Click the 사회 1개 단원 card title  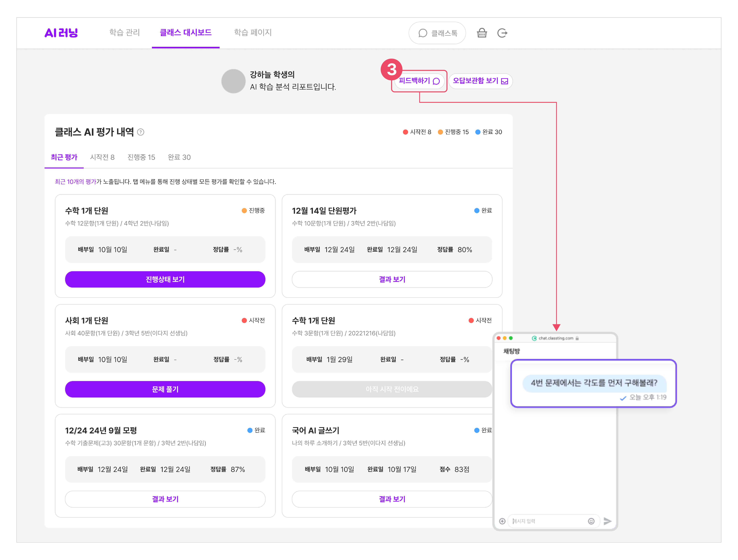point(87,321)
